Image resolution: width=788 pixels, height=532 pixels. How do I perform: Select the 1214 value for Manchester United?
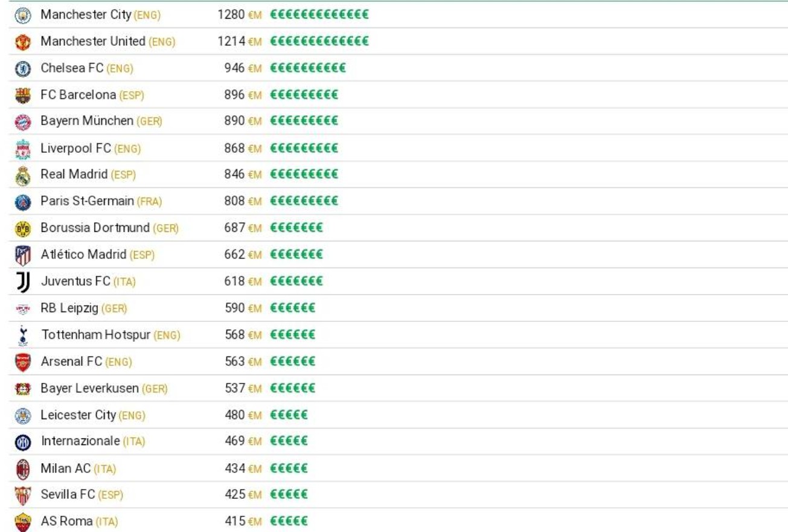click(x=232, y=42)
